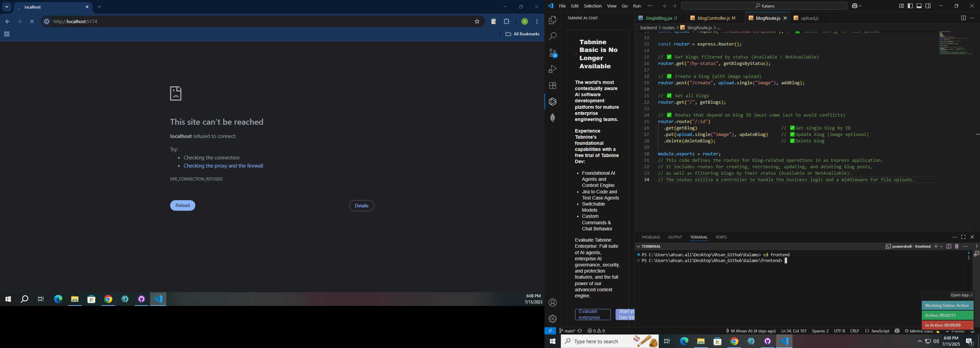Open the MongoDB leaf icon view
The height and width of the screenshot is (348, 980).
coord(552,118)
